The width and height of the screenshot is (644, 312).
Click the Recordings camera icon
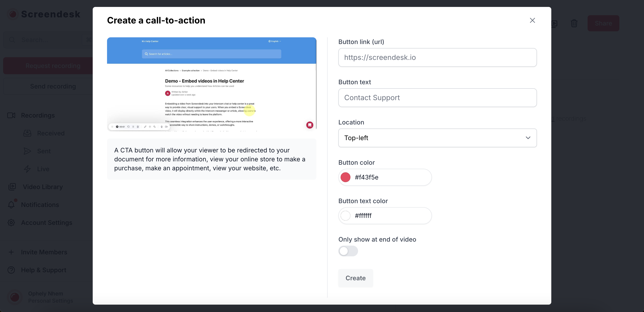point(11,115)
